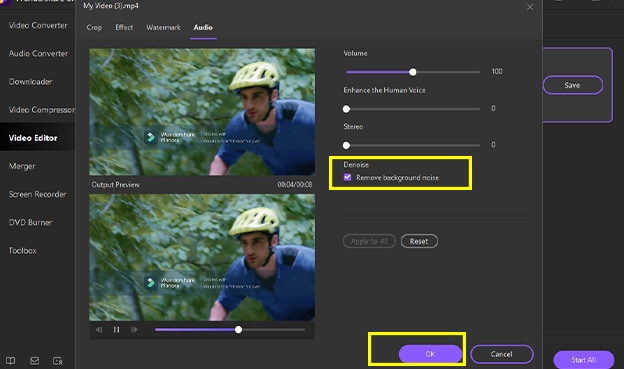Click the Stereo slider handle
This screenshot has height=369, width=624.
click(346, 145)
